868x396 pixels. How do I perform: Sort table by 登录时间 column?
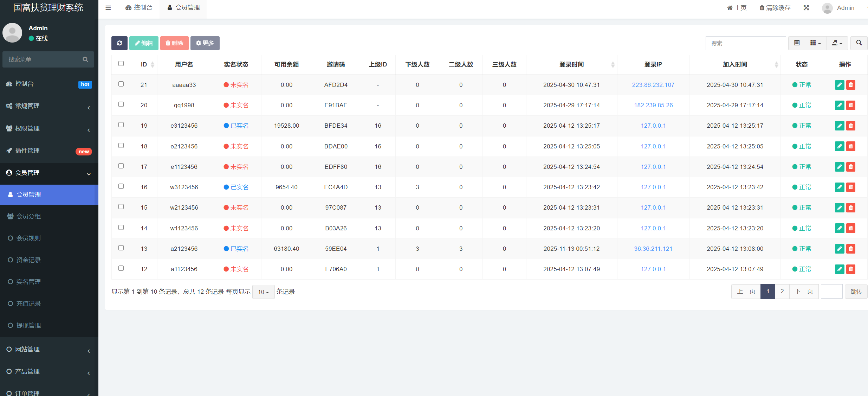pyautogui.click(x=571, y=64)
